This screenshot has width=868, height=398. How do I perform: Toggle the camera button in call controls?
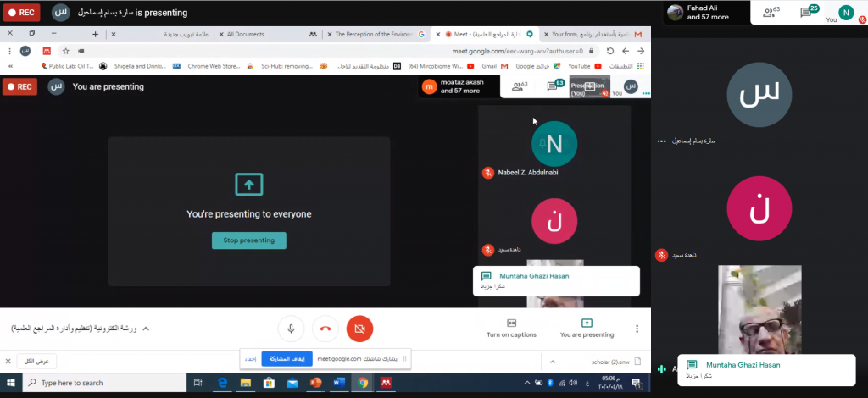[x=359, y=328]
